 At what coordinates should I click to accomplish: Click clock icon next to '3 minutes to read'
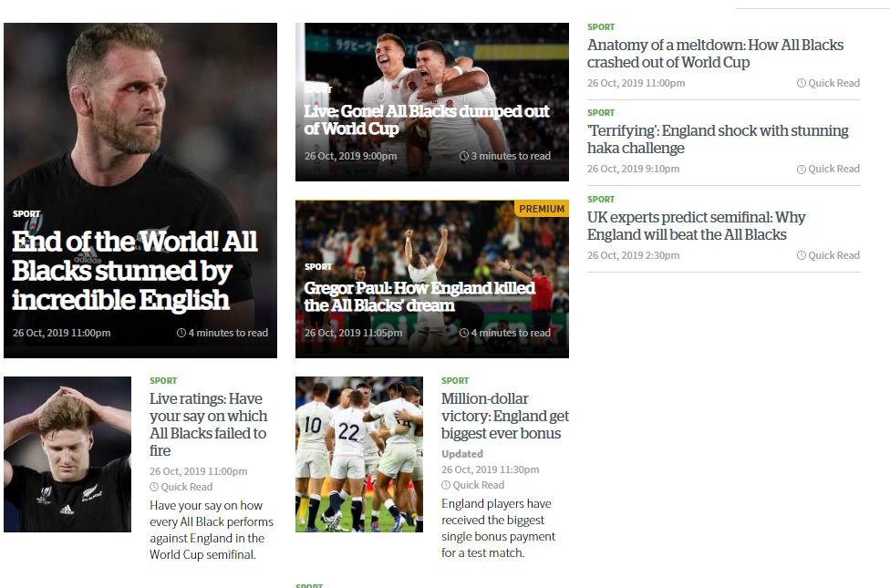(x=464, y=156)
